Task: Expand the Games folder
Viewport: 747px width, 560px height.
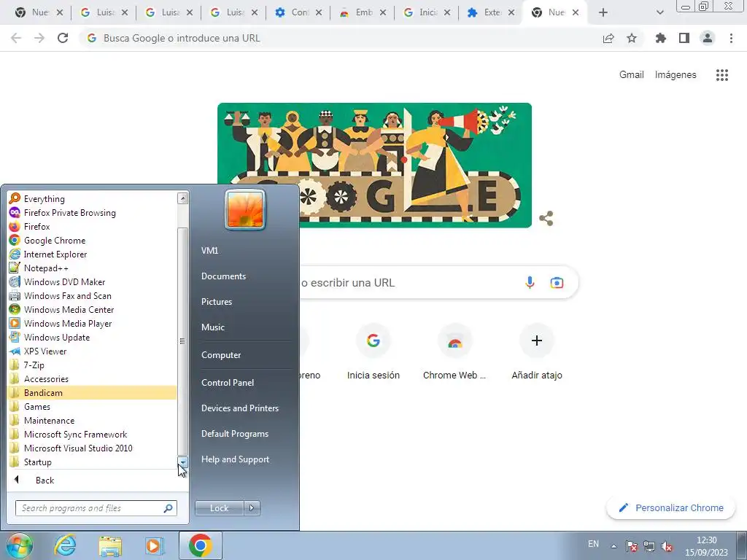Action: (x=92, y=406)
